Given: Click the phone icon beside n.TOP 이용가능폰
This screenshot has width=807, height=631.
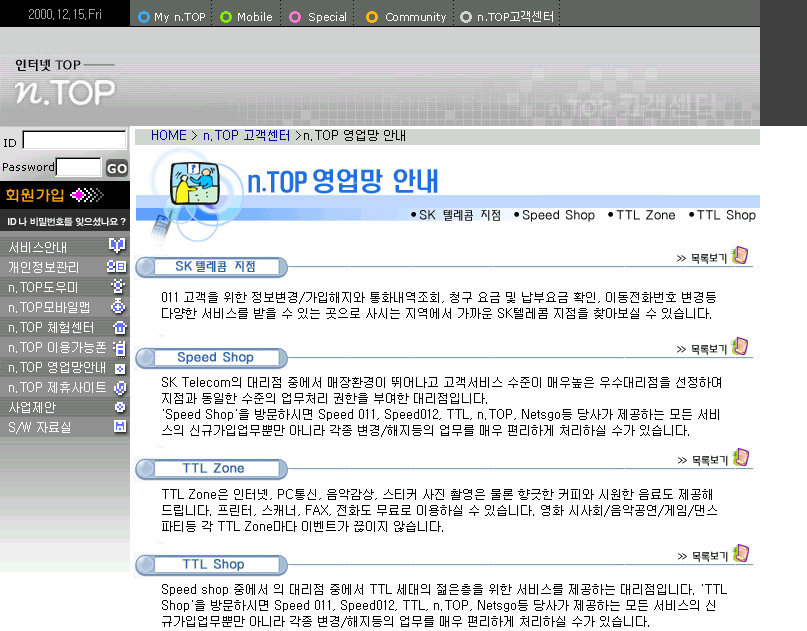Looking at the screenshot, I should point(119,348).
